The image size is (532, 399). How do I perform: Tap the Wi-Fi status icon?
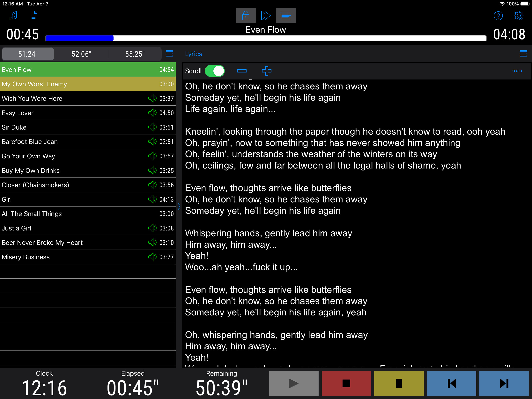click(502, 4)
